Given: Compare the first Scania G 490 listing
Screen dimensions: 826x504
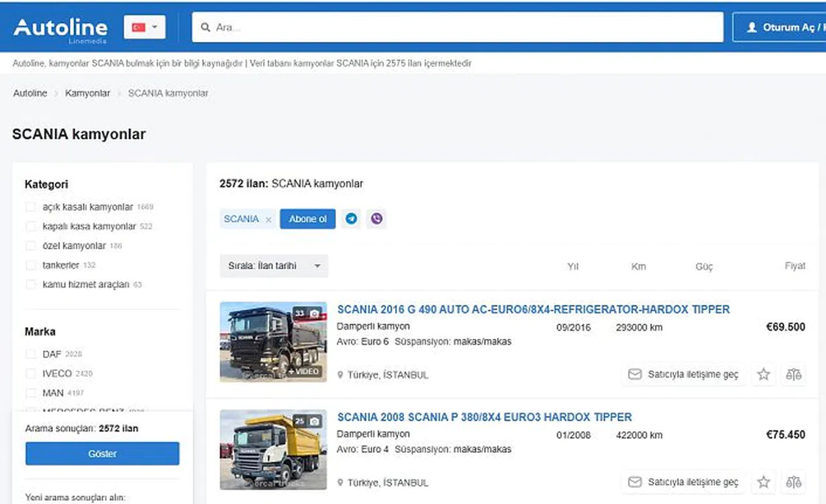Looking at the screenshot, I should (794, 374).
